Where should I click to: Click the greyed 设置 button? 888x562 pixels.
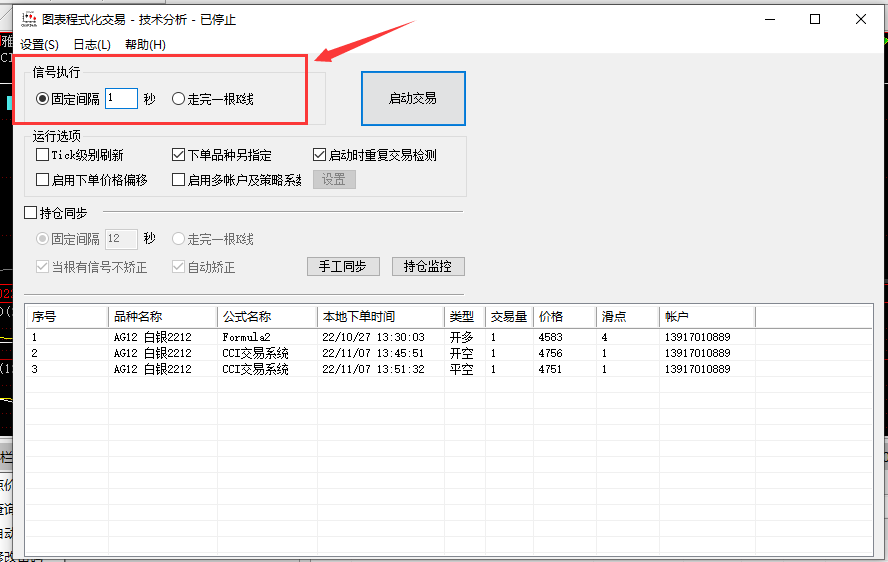tap(334, 180)
